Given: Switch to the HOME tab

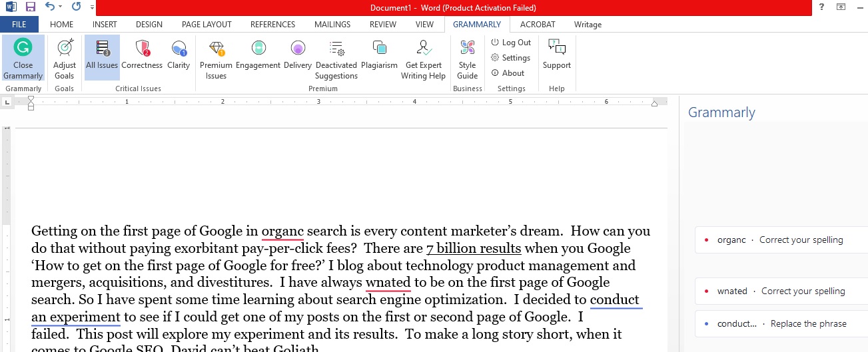Looking at the screenshot, I should tap(62, 25).
